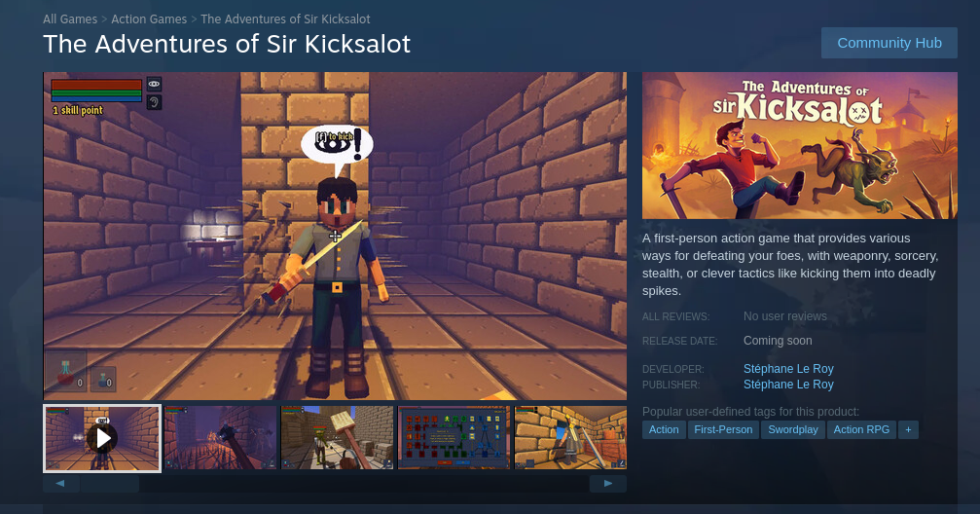
Task: Click the eye icon in the game screenshot
Action: point(154,84)
